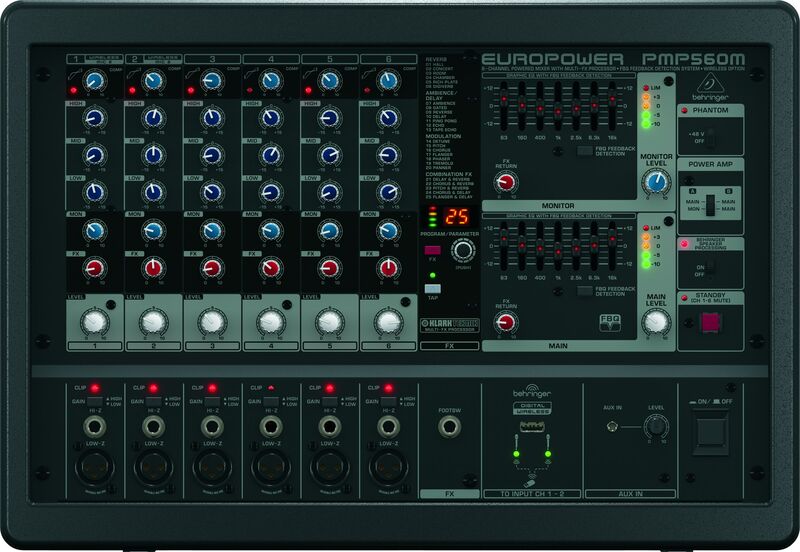
Task: Click the channel 5 MON send knob
Action: click(330, 231)
